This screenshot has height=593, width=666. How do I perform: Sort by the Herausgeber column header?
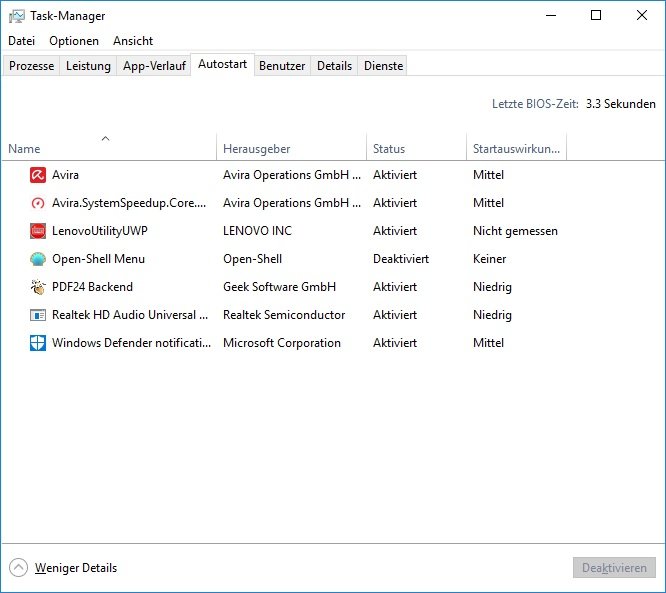(291, 147)
